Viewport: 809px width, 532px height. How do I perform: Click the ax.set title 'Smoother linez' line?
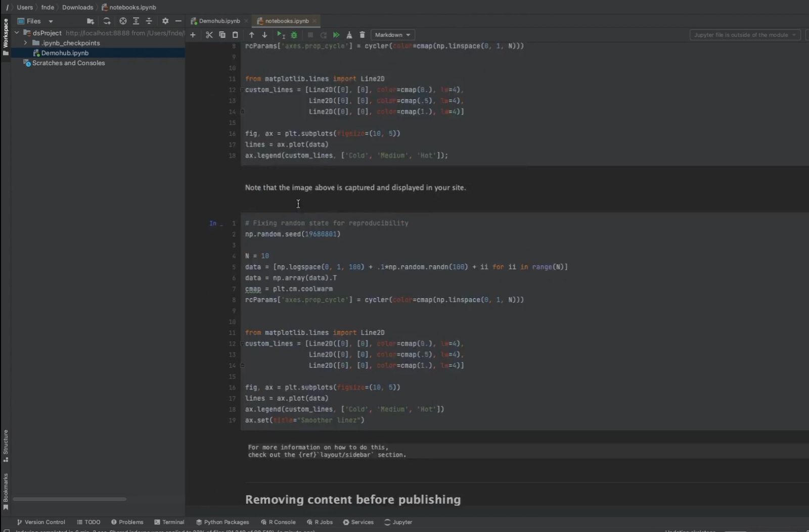(305, 420)
